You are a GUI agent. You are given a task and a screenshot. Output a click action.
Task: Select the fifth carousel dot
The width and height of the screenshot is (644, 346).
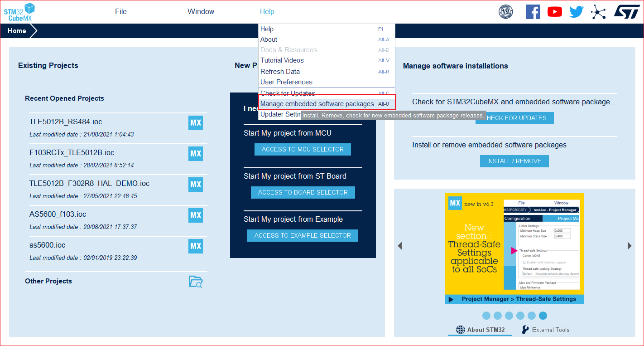tap(532, 316)
